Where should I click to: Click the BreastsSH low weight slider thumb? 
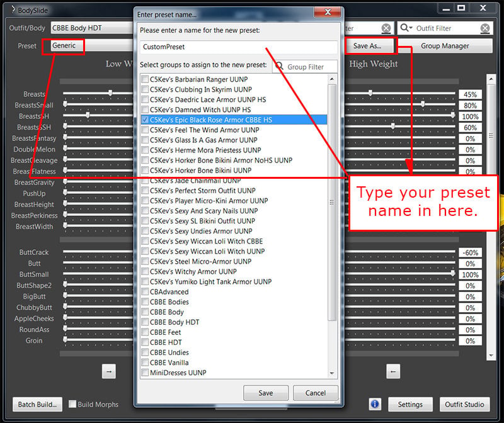click(88, 115)
